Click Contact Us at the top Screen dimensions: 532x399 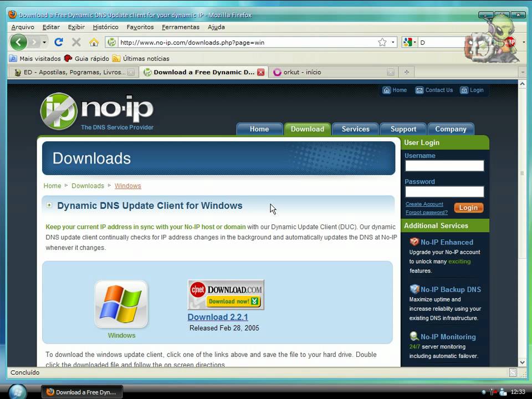[x=434, y=90]
